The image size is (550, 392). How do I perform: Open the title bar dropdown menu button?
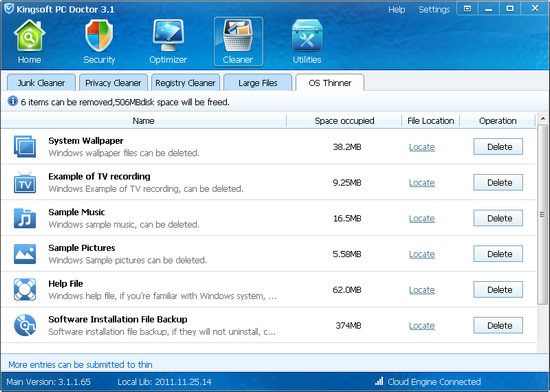tap(467, 8)
